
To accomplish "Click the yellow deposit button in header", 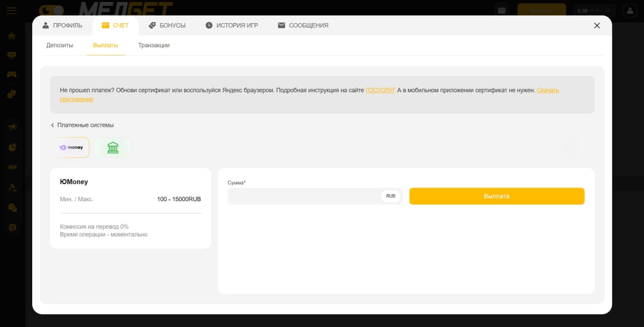I will click(541, 11).
